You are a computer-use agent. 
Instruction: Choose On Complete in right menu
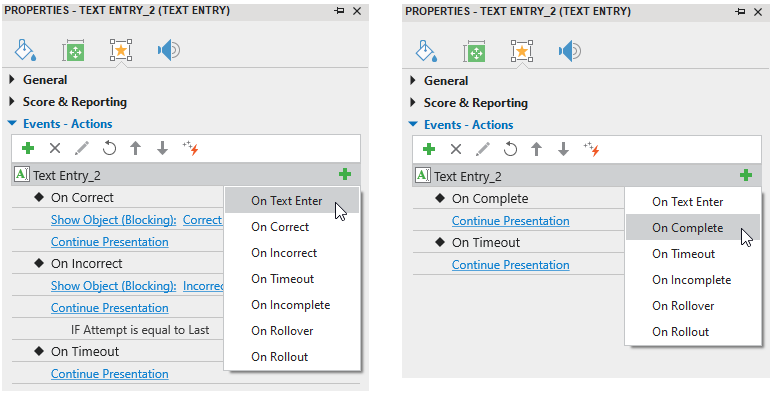(693, 228)
